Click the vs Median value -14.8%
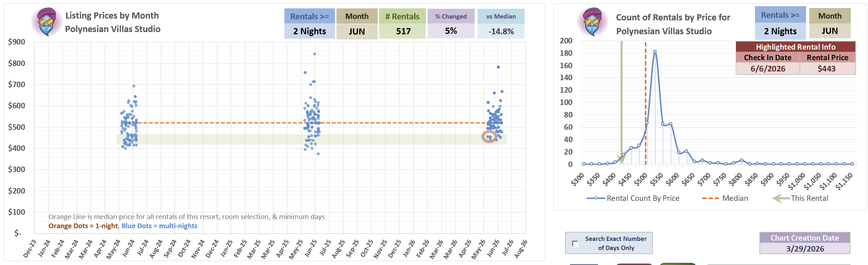Viewport: 868px width, 265px height. 501,31
